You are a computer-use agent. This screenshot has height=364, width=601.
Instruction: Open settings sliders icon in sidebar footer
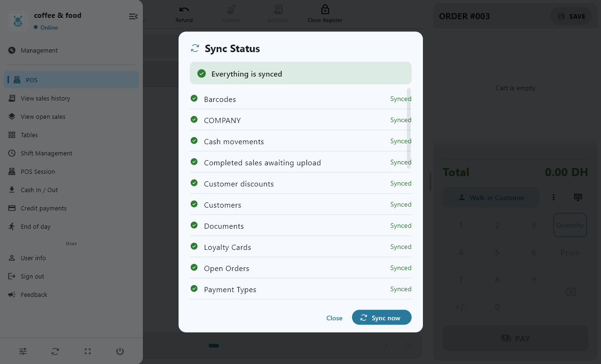tap(23, 351)
